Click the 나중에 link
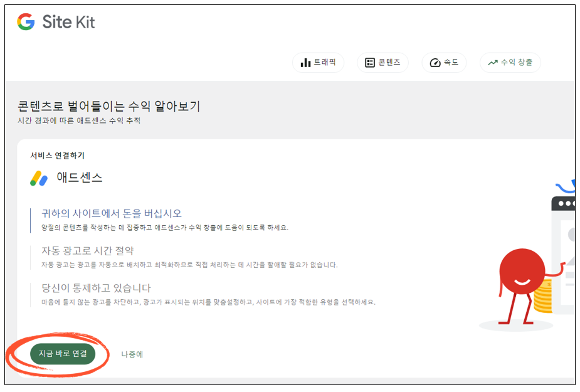 [x=132, y=354]
